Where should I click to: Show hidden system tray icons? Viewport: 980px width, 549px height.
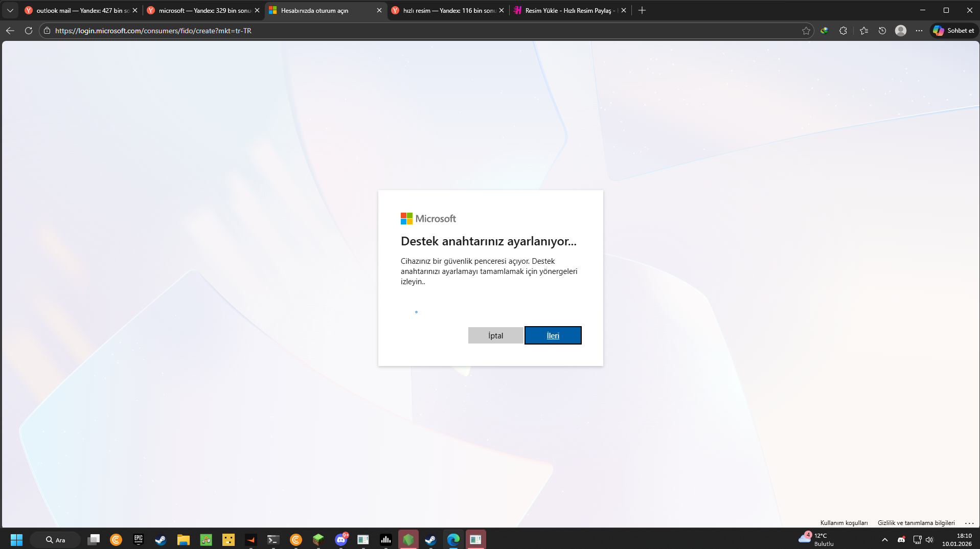click(x=885, y=540)
